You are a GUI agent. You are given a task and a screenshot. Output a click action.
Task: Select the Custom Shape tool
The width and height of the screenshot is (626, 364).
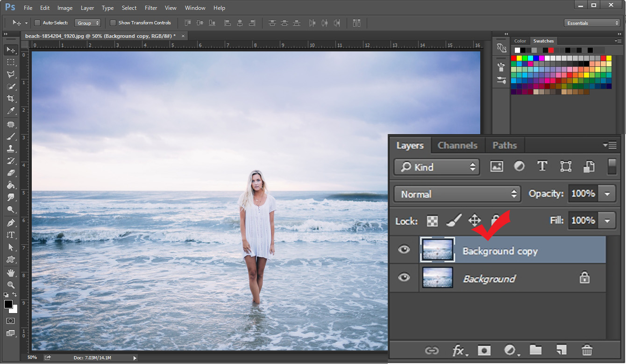point(10,259)
